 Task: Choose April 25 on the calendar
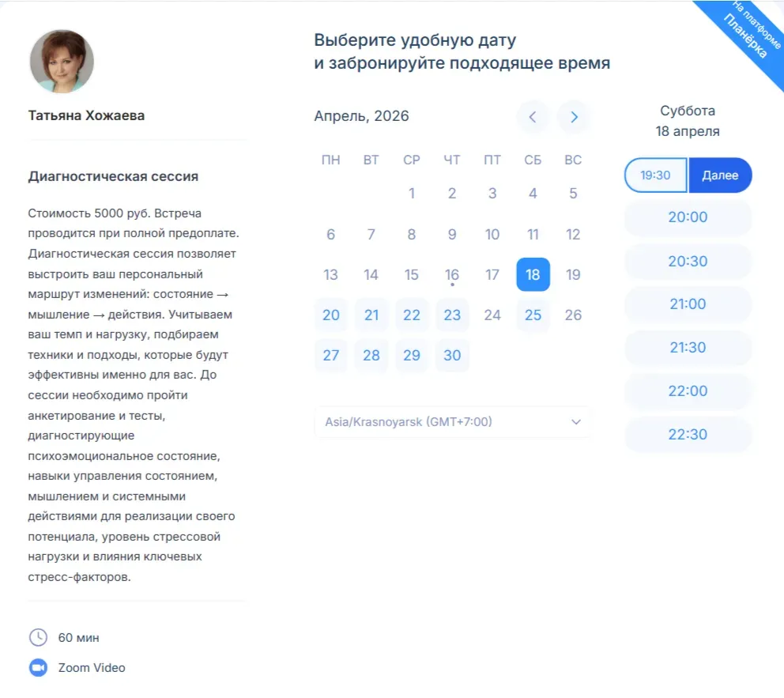pos(533,314)
